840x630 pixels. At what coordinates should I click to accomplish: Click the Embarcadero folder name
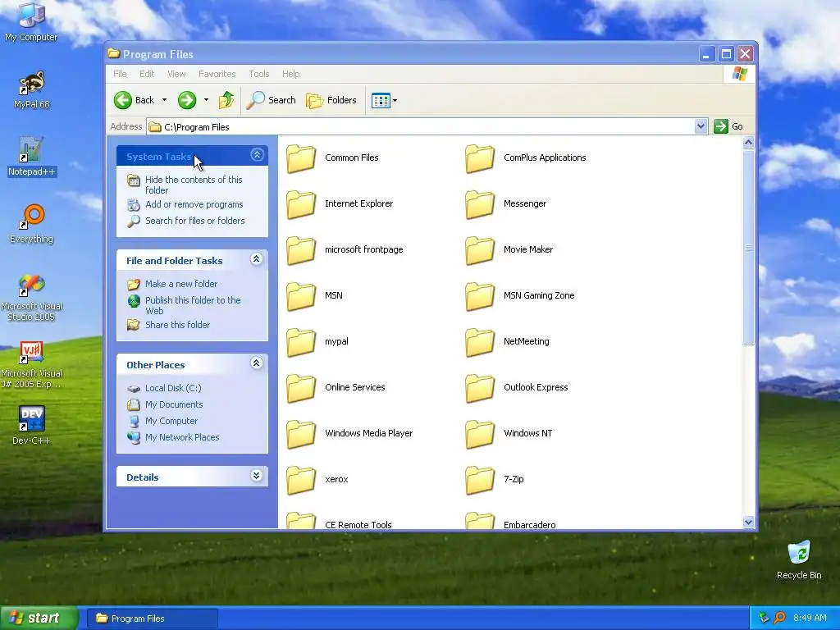tap(529, 525)
